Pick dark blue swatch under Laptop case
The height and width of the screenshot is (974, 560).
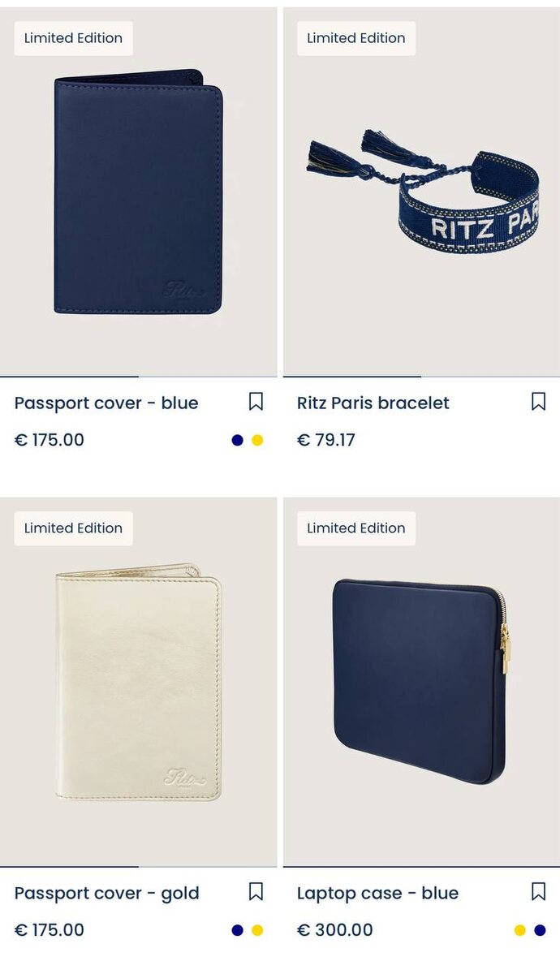540,930
